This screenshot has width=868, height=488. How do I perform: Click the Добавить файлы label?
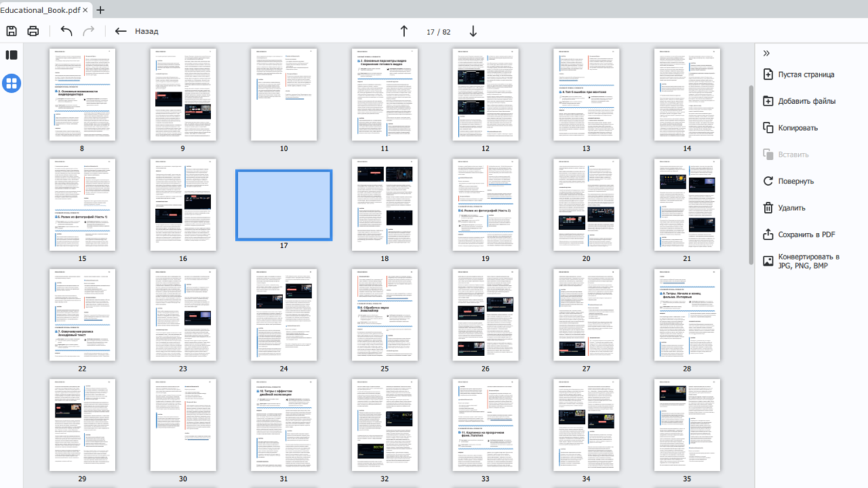[807, 101]
